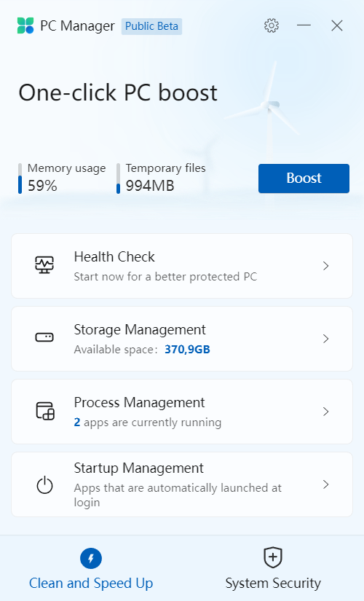Expand Startup Management with its chevron
This screenshot has height=601, width=364.
[325, 484]
